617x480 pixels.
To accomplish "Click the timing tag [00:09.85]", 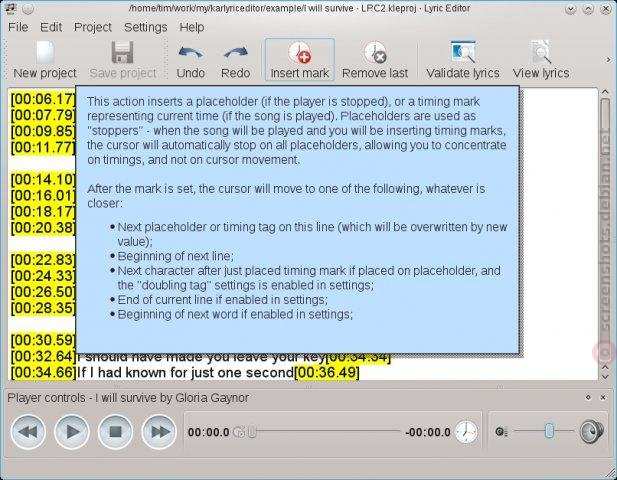I will pyautogui.click(x=43, y=131).
